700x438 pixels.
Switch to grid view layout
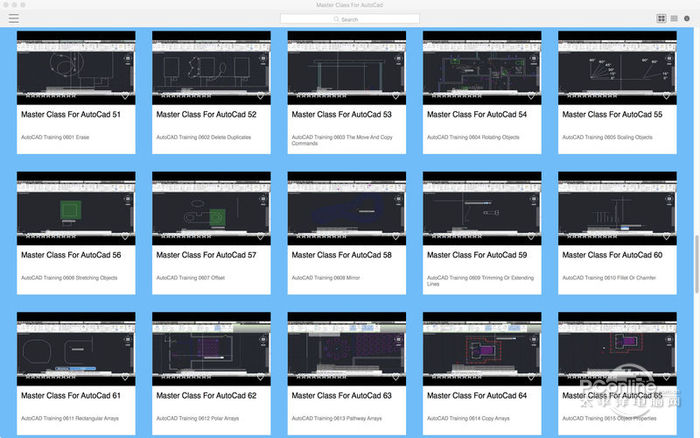click(x=661, y=18)
